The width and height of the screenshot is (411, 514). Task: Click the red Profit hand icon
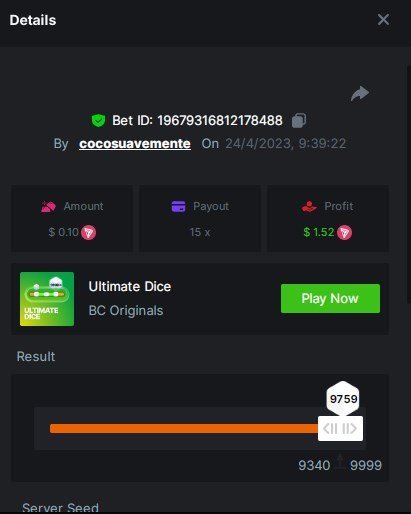coord(309,207)
